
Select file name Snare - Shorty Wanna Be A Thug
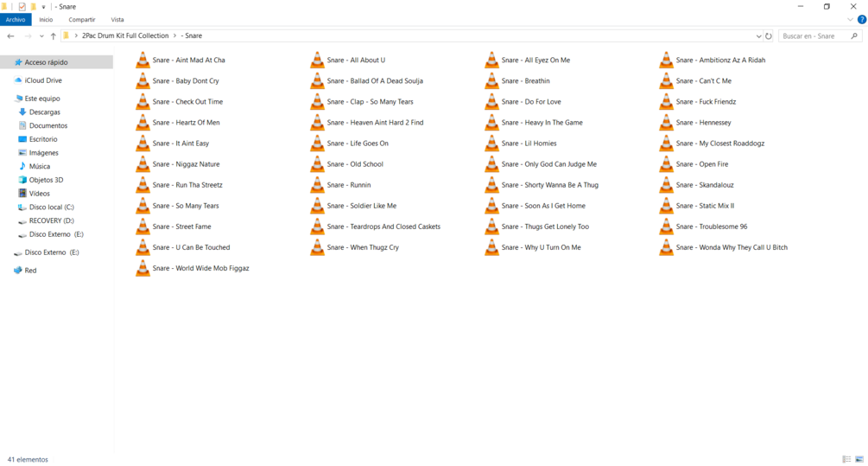pos(549,185)
